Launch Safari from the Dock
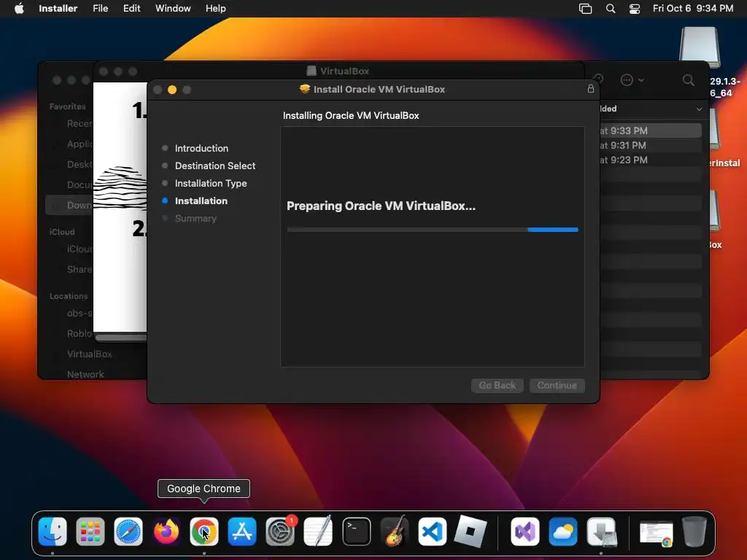The image size is (747, 560). tap(128, 532)
